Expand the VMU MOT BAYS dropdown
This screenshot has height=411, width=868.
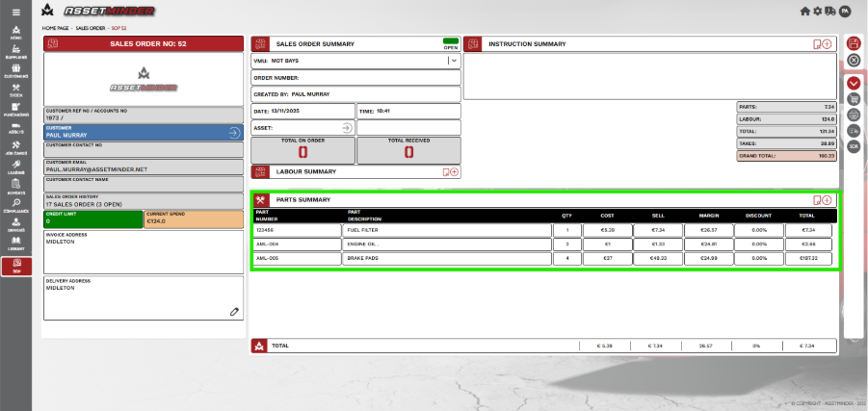454,61
